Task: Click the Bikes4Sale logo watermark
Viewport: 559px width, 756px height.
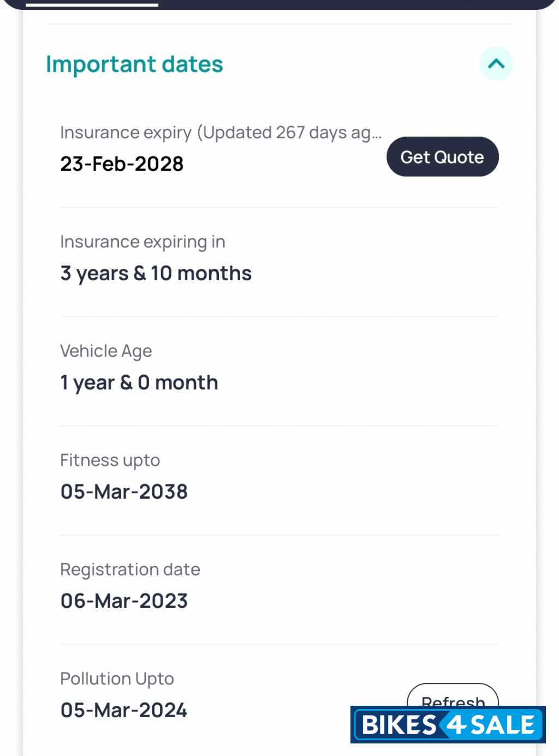Action: (448, 725)
